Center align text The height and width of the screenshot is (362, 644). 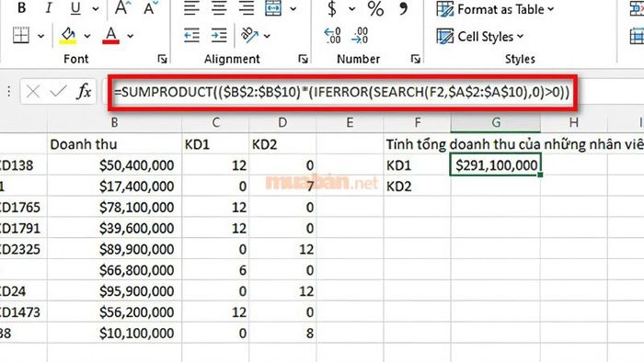click(x=219, y=8)
